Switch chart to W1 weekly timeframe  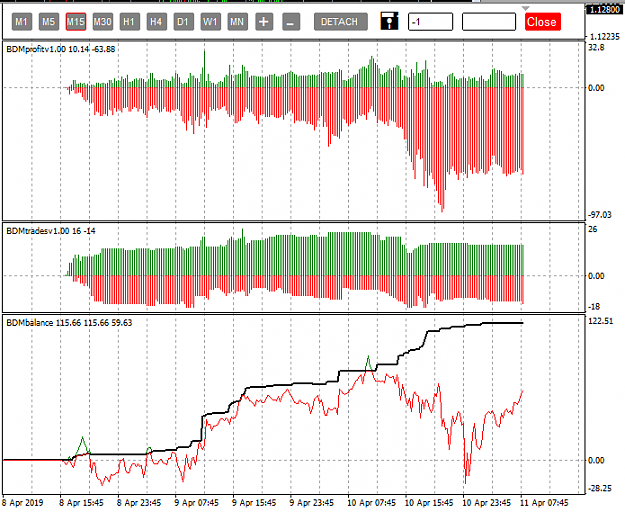210,22
